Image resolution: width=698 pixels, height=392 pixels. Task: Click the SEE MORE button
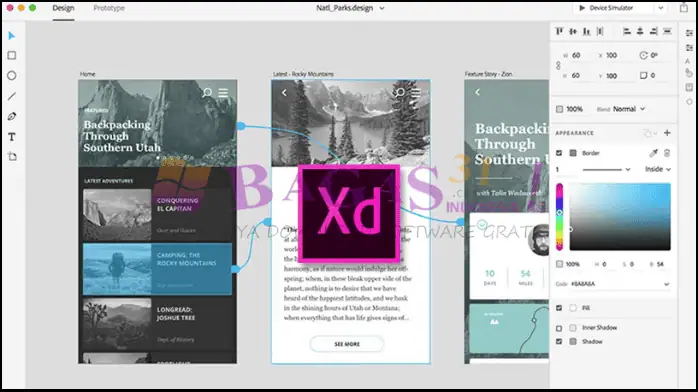click(347, 344)
